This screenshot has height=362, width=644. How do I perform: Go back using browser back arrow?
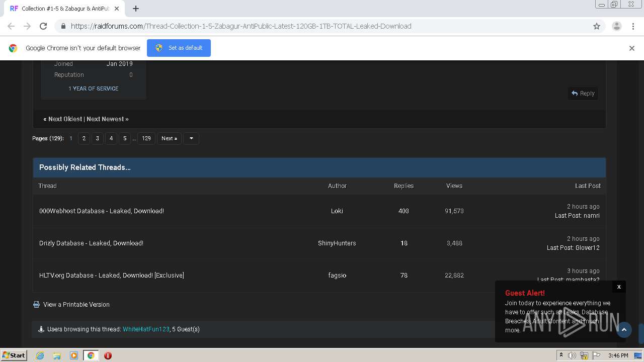11,26
